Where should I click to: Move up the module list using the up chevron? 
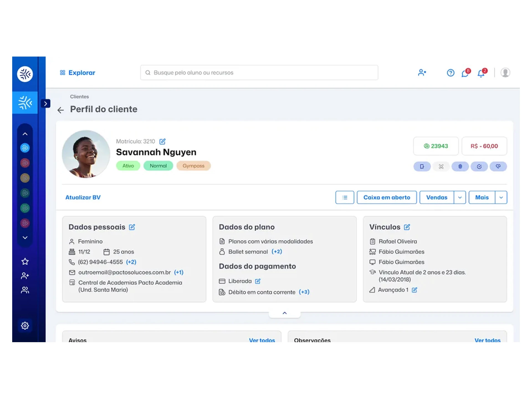coord(25,134)
